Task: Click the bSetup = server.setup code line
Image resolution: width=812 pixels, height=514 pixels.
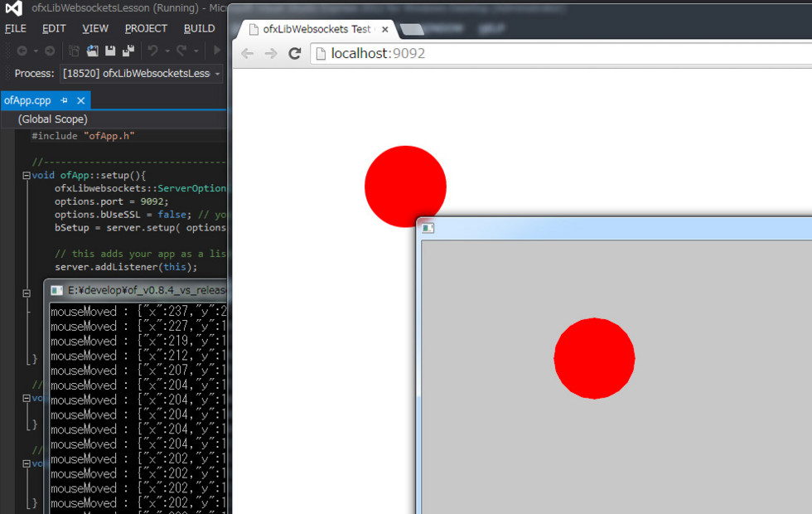Action: click(x=140, y=227)
